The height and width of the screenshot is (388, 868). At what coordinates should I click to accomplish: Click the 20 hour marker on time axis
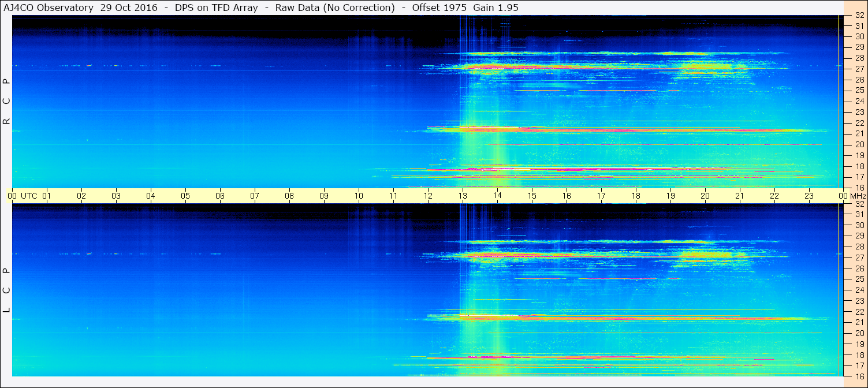[x=705, y=196]
